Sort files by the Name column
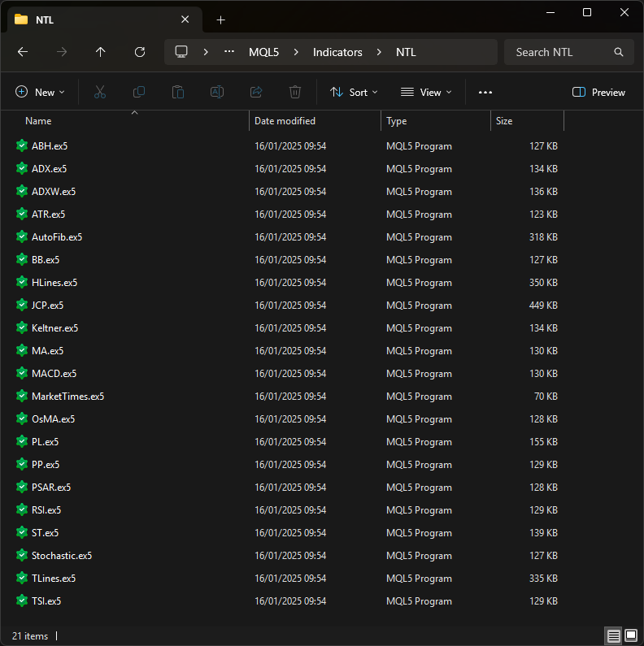This screenshot has height=646, width=644. coord(38,121)
